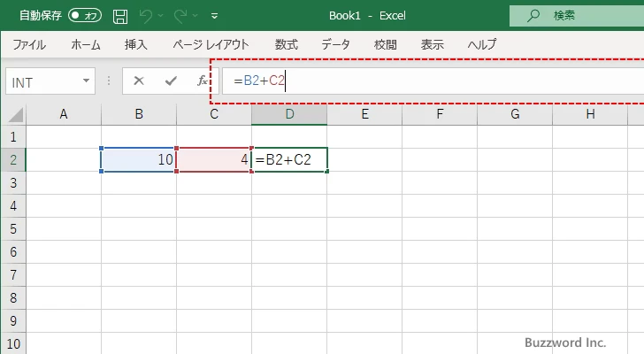Select column F header

(x=440, y=114)
